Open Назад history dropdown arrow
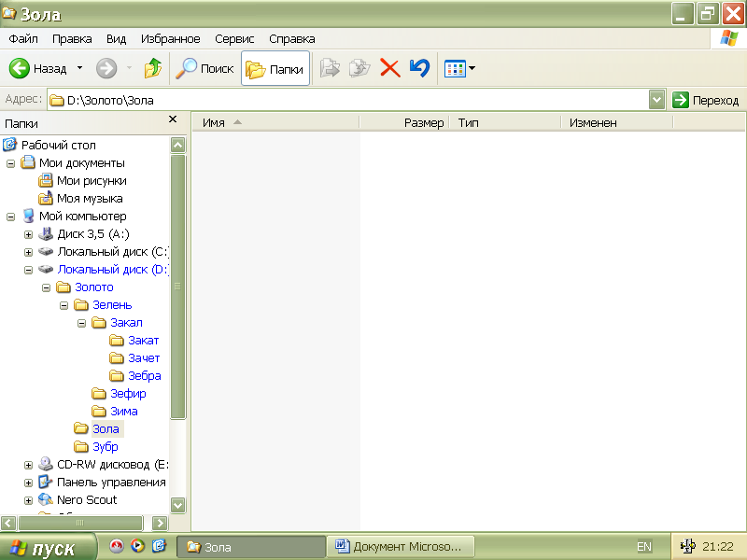The height and width of the screenshot is (560, 747). (79, 68)
